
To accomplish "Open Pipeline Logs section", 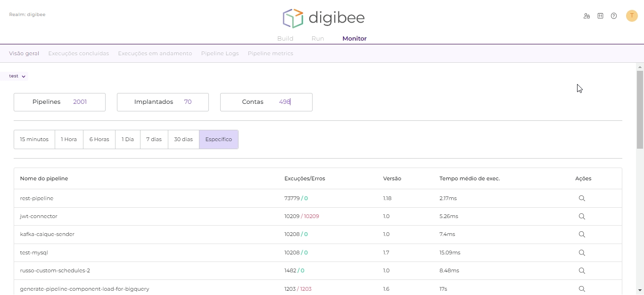I will [220, 54].
